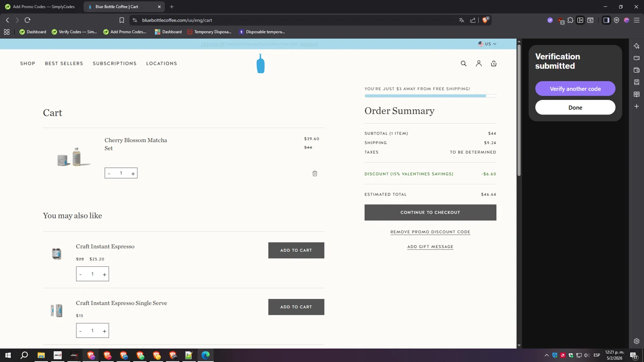Open Craft Instant Espresso Single Serve title

coord(122,303)
